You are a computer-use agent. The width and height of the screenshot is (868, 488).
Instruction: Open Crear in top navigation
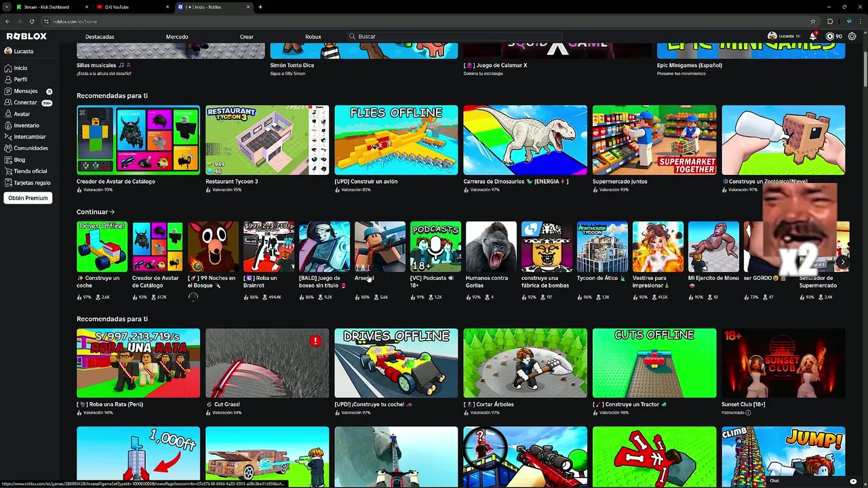[x=247, y=37]
